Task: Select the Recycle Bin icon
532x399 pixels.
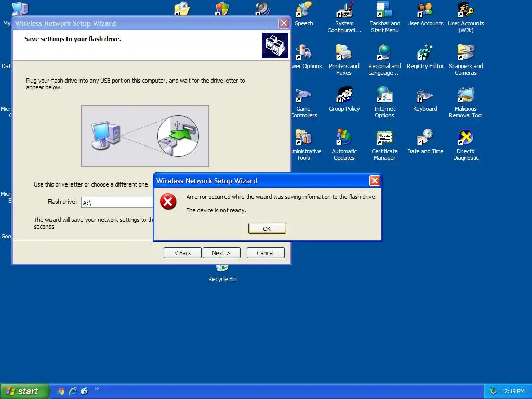Action: (222, 274)
